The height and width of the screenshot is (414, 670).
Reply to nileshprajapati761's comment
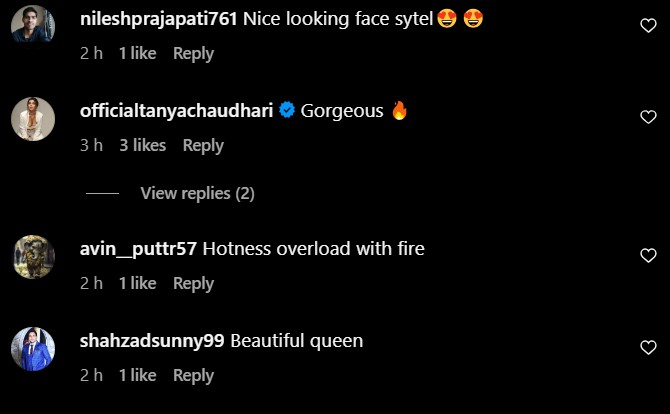click(193, 53)
